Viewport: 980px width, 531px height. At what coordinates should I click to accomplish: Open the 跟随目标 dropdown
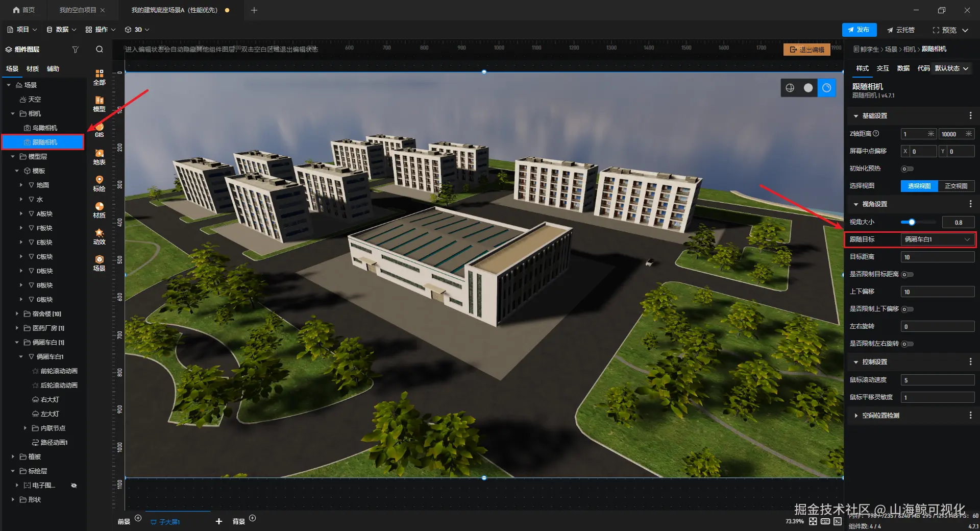click(x=938, y=239)
